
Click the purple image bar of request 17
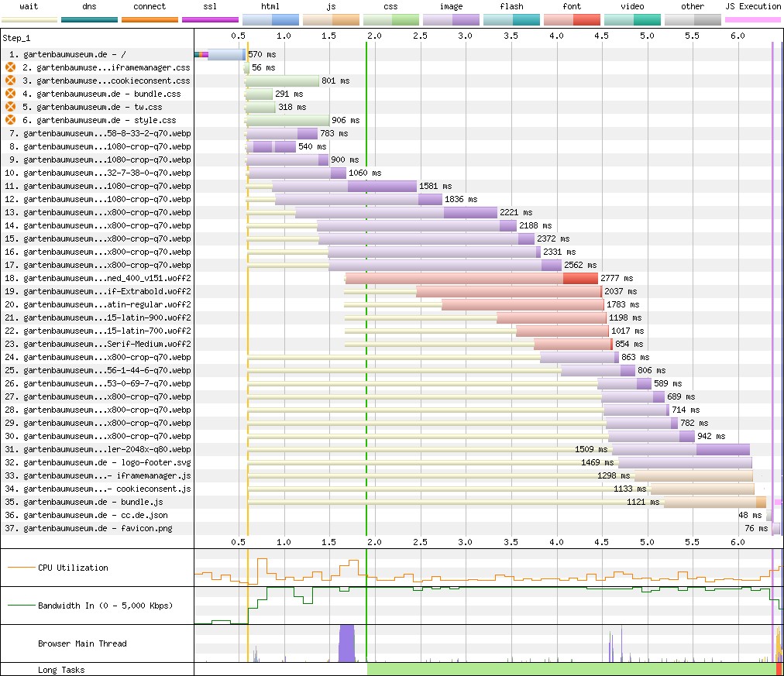(x=445, y=265)
